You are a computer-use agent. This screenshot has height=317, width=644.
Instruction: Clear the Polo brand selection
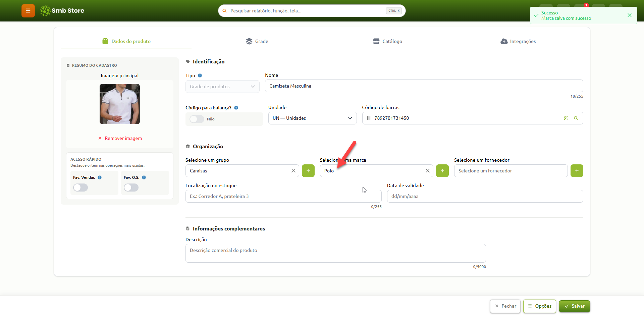tap(428, 171)
